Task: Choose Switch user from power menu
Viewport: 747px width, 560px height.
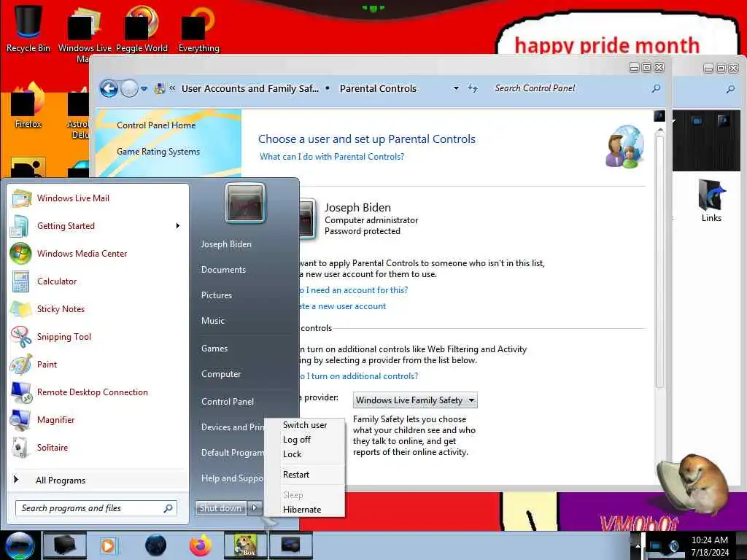Action: 305,425
